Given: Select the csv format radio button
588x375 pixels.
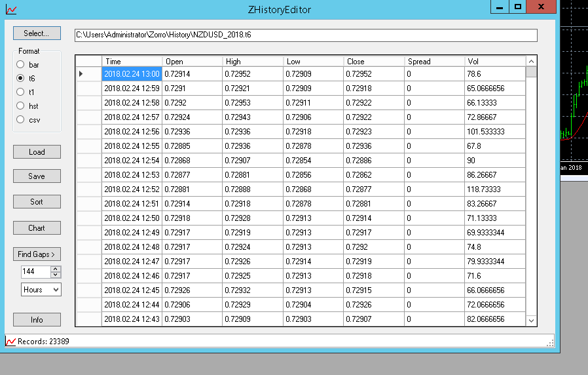Looking at the screenshot, I should click(x=20, y=120).
